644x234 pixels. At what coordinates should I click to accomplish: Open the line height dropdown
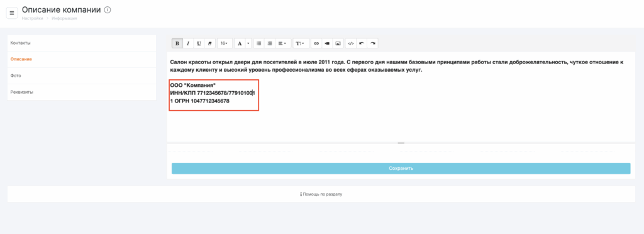[301, 43]
